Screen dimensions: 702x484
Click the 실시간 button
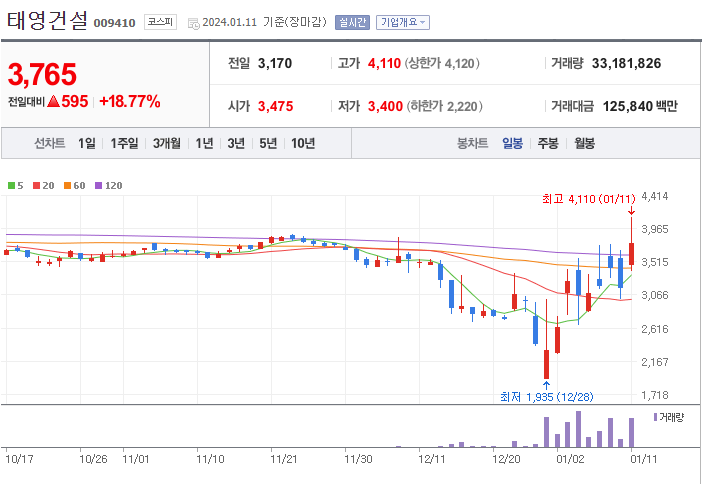[352, 22]
